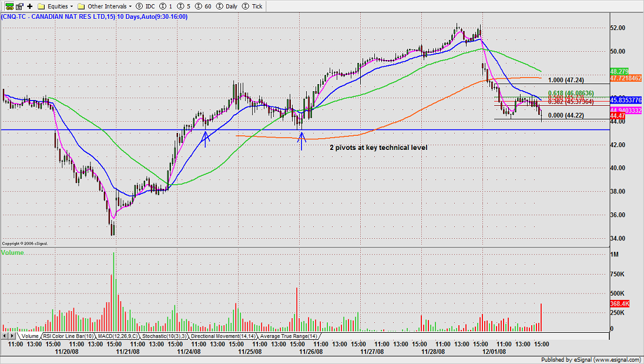This screenshot has height=364, width=644.
Task: Open the Stochastic(10(3),3) tab
Action: 164,336
